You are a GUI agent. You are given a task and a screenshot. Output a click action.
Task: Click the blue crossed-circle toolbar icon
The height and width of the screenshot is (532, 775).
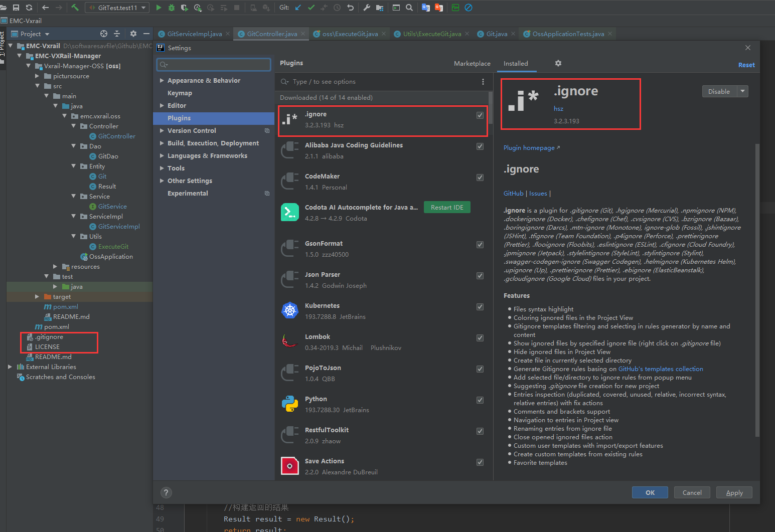tap(469, 8)
